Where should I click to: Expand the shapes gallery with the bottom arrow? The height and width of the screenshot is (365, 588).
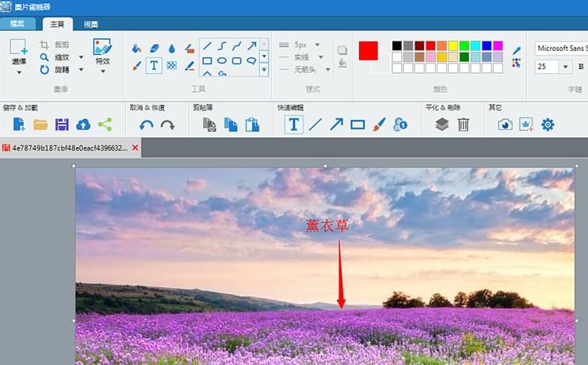pyautogui.click(x=264, y=70)
